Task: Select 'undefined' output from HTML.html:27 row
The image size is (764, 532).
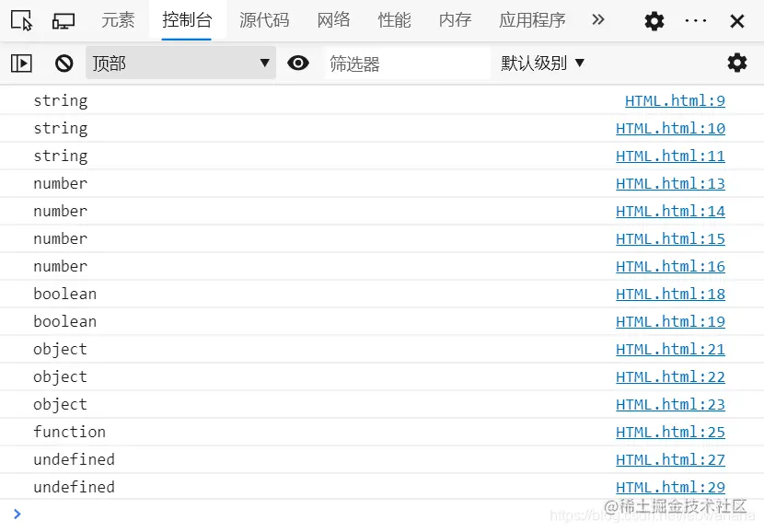Action: [74, 459]
